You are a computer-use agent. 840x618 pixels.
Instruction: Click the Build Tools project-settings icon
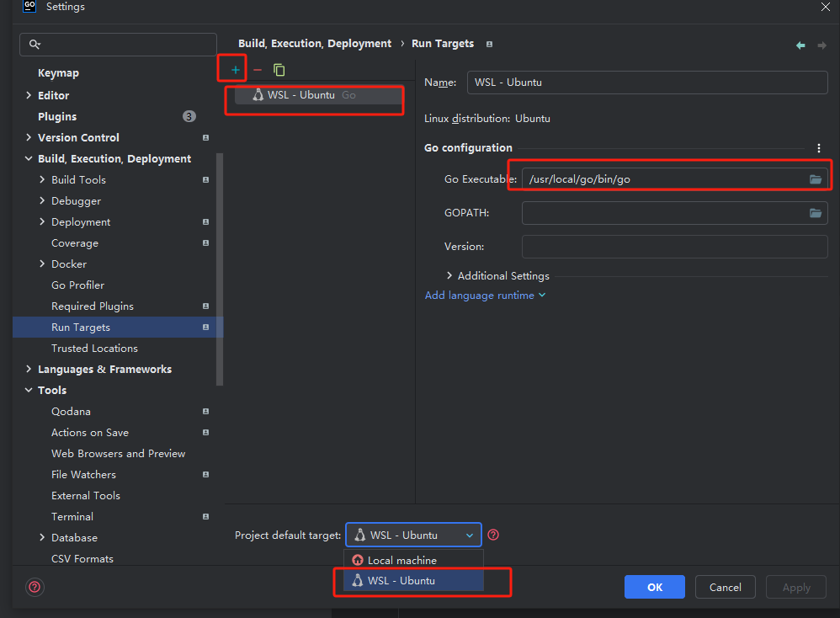205,179
